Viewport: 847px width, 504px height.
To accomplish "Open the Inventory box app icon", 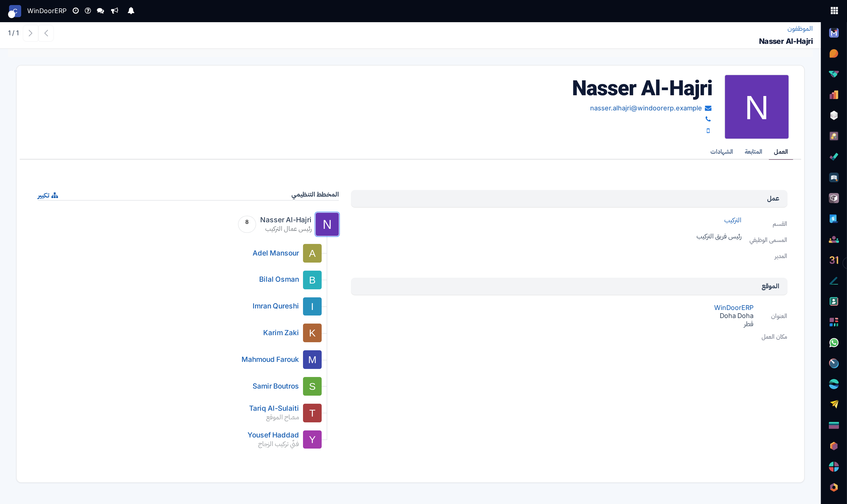I will click(x=834, y=198).
